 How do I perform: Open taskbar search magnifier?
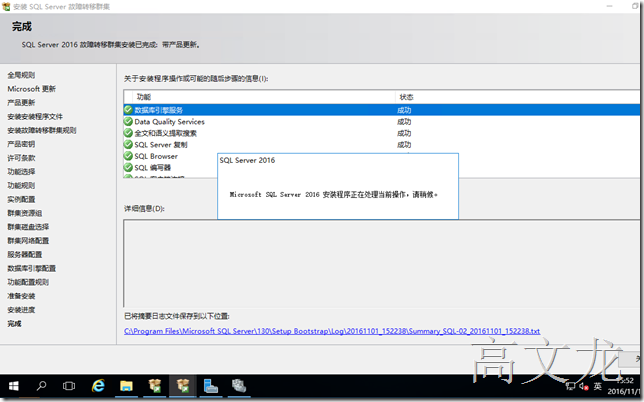(41, 386)
